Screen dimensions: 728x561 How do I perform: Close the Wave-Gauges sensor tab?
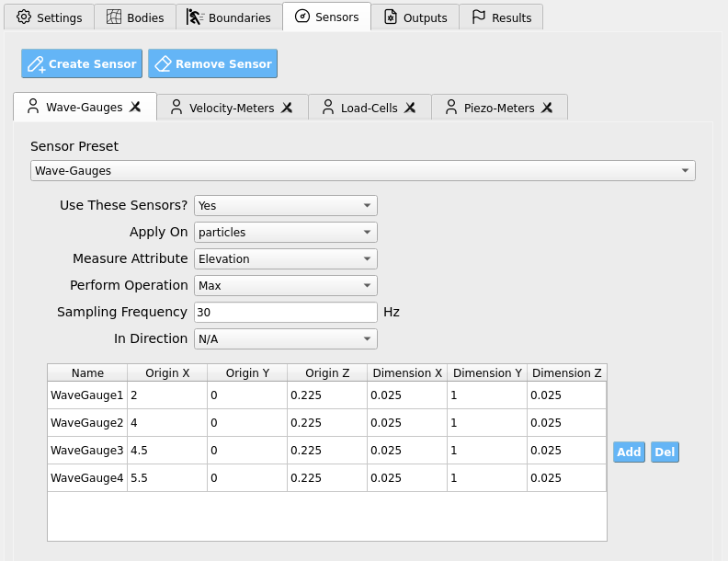[x=135, y=107]
